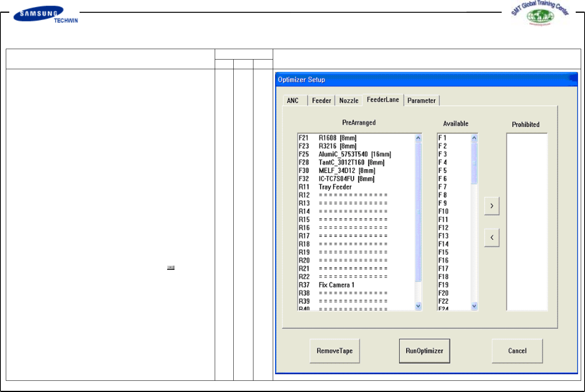
Task: Click inside the empty Prohibited list
Action: [x=527, y=222]
